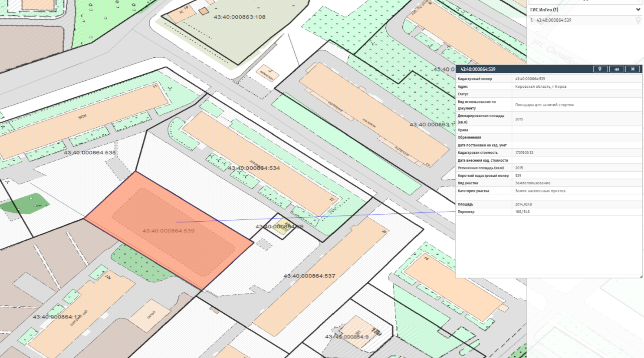
Task: Pin the parcel info popup with pushpin button
Action: click(617, 69)
